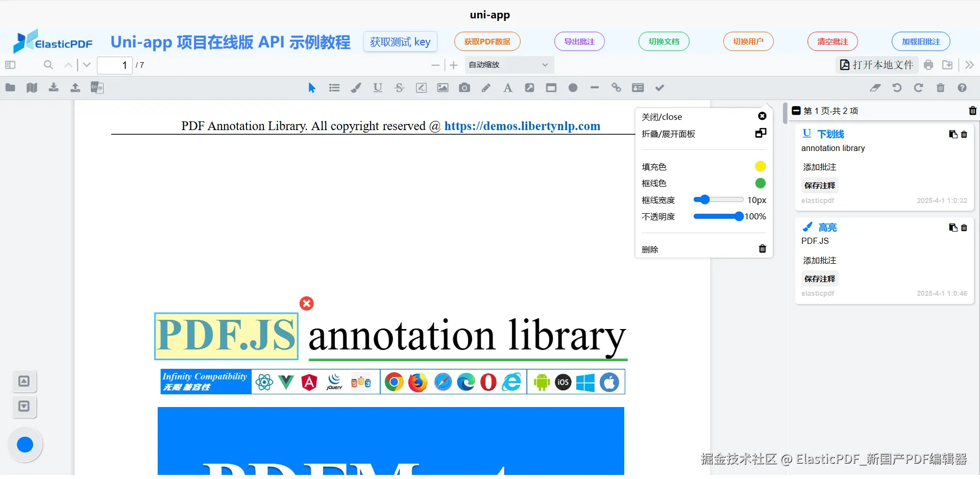Select the freehand pencil tool

coord(486,88)
